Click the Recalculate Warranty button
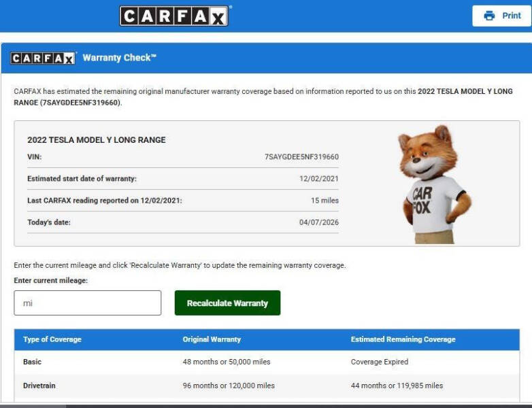Viewport: 532px width, 408px height. [227, 303]
